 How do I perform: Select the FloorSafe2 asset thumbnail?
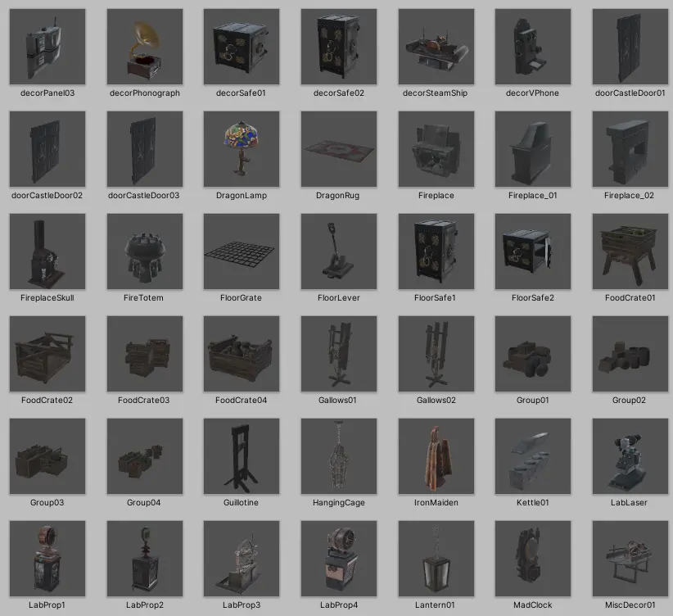point(533,251)
